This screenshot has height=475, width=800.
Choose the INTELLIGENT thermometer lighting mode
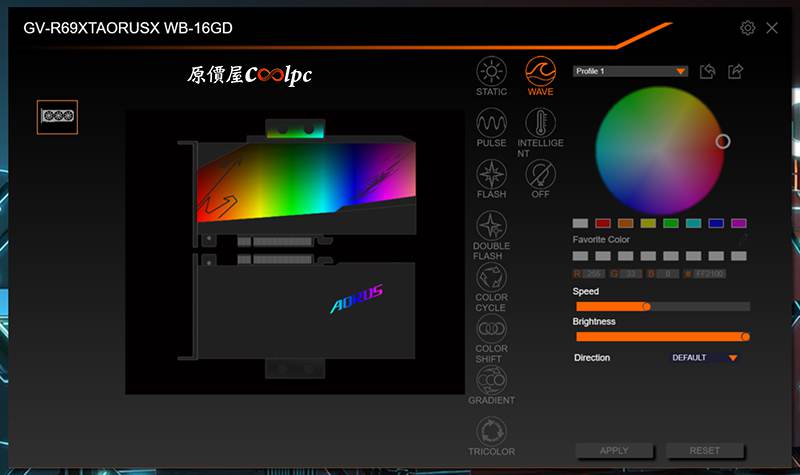coord(540,122)
